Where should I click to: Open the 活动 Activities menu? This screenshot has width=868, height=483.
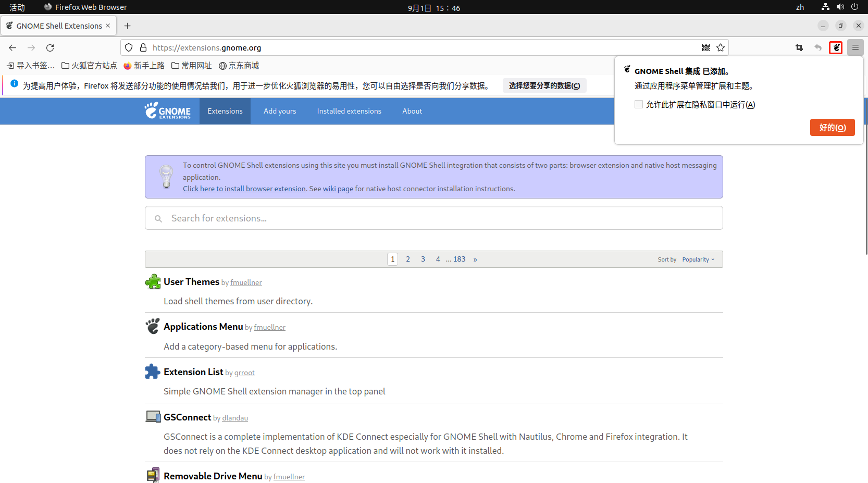(17, 7)
